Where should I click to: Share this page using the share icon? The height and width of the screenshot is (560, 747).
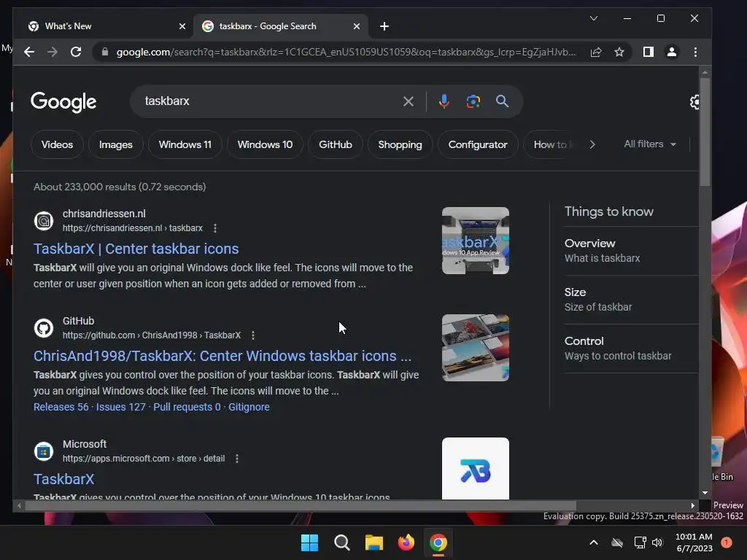point(595,52)
